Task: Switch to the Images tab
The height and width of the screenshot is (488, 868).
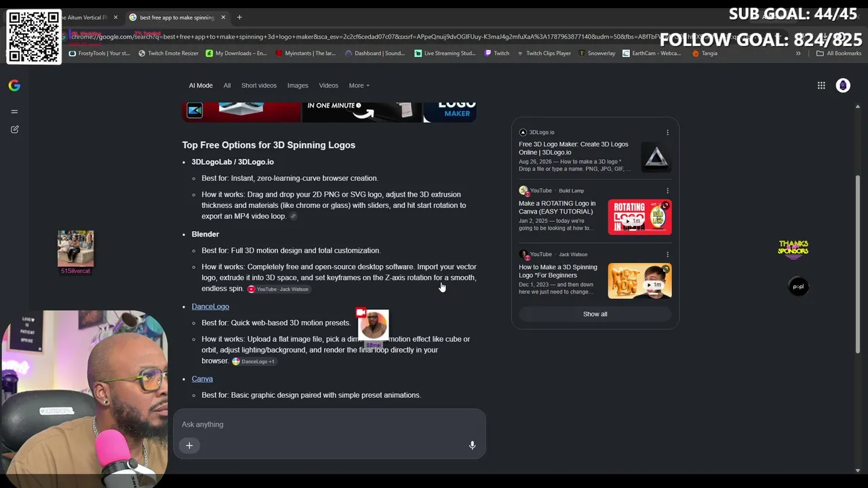Action: (298, 85)
